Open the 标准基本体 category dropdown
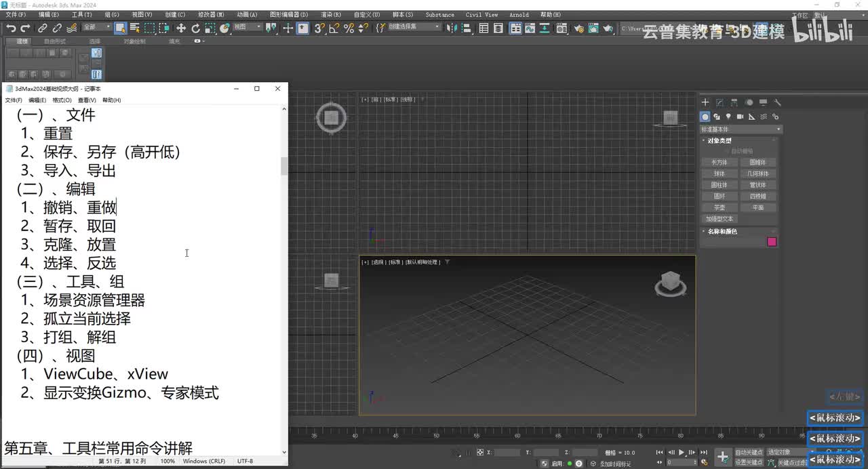The width and height of the screenshot is (868, 469). [x=741, y=129]
